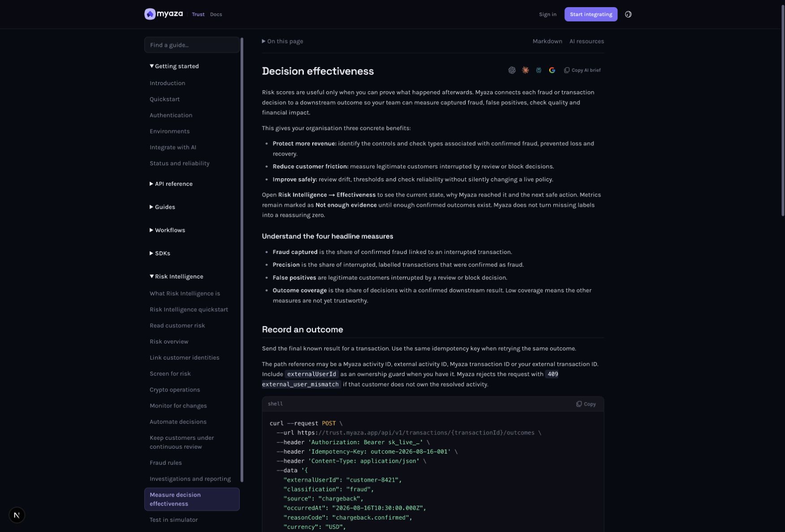Open Keep customers under continuous review
This screenshot has width=785, height=532.
(182, 442)
